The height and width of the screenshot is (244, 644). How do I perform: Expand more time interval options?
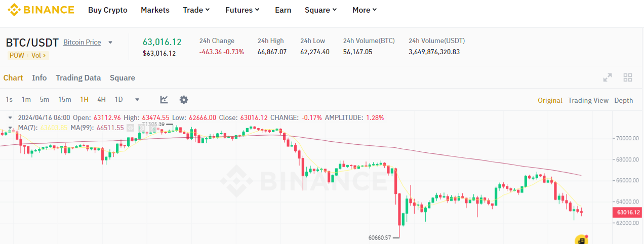(x=137, y=100)
